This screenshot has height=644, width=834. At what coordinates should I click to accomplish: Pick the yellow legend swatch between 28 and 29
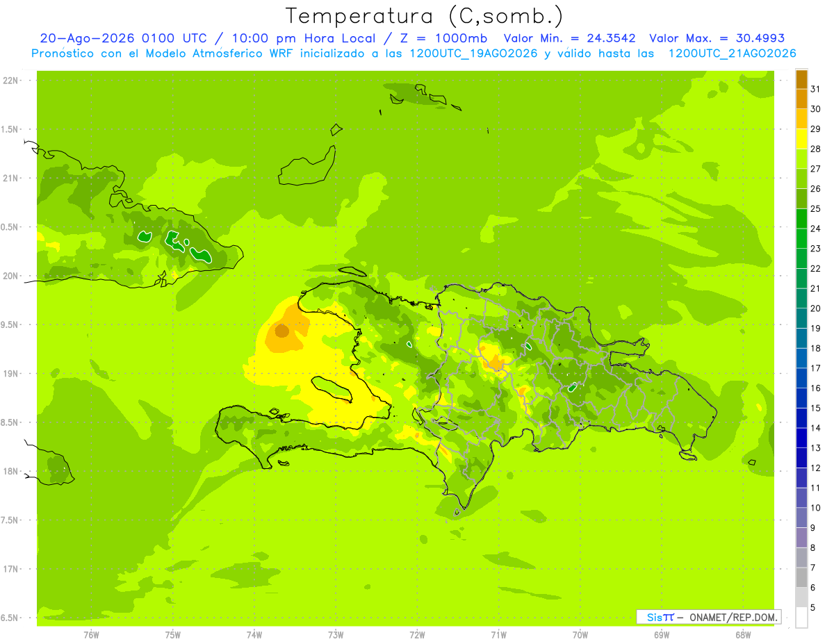pyautogui.click(x=801, y=139)
